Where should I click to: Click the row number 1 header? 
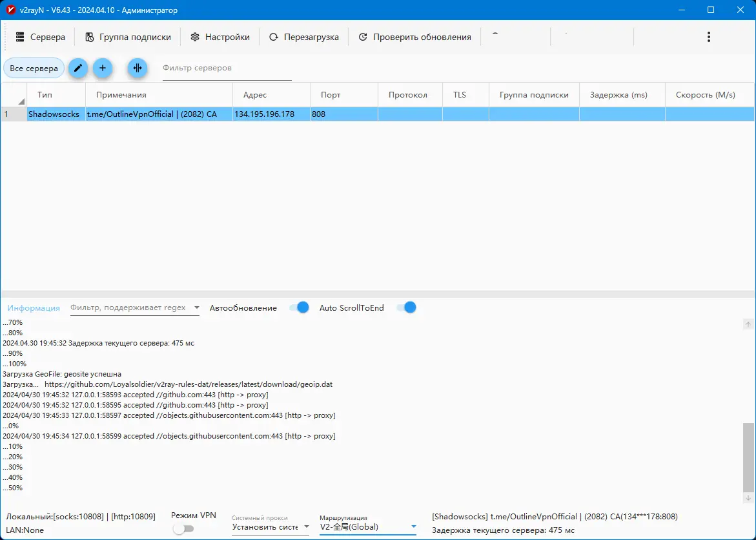click(x=14, y=114)
